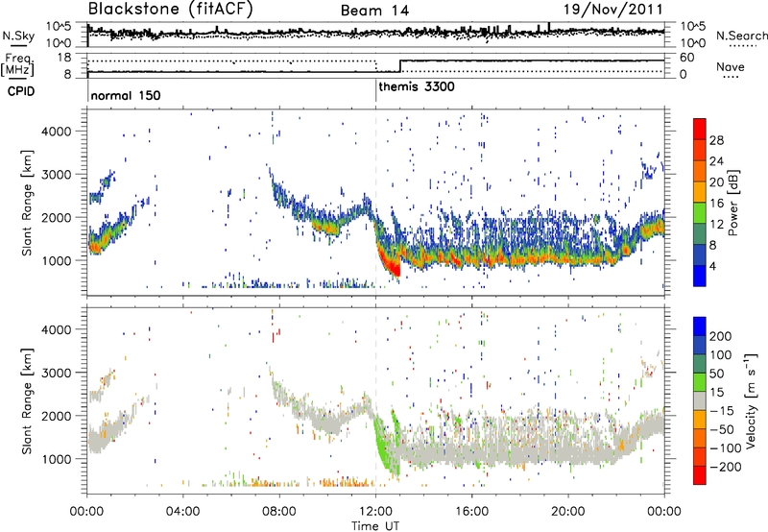Image resolution: width=768 pixels, height=532 pixels.
Task: Click the 'Blackstone (fitACF)' title text
Action: coord(171,10)
